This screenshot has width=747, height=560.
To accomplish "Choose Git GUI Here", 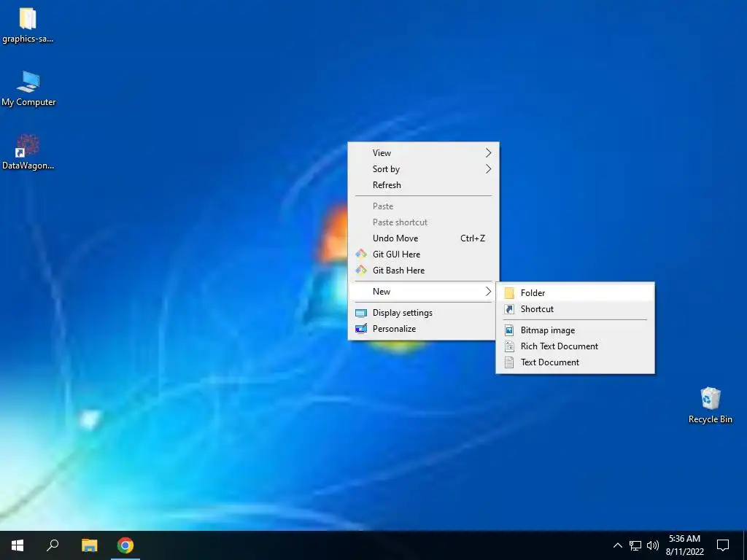I will click(424, 254).
